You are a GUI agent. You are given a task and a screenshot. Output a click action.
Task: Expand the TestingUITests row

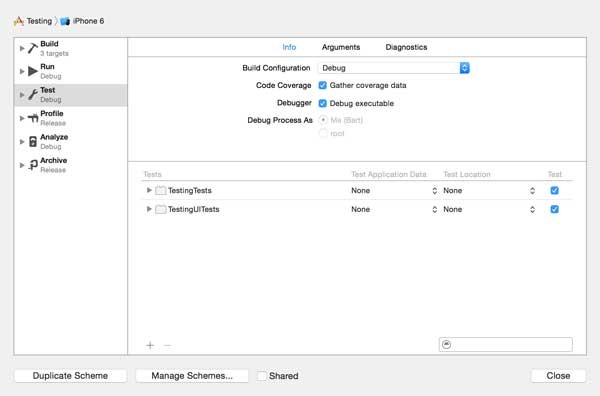pos(149,209)
